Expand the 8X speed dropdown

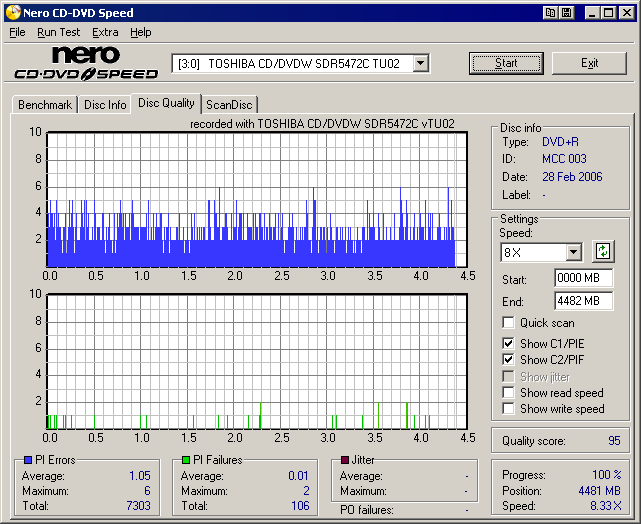(573, 253)
